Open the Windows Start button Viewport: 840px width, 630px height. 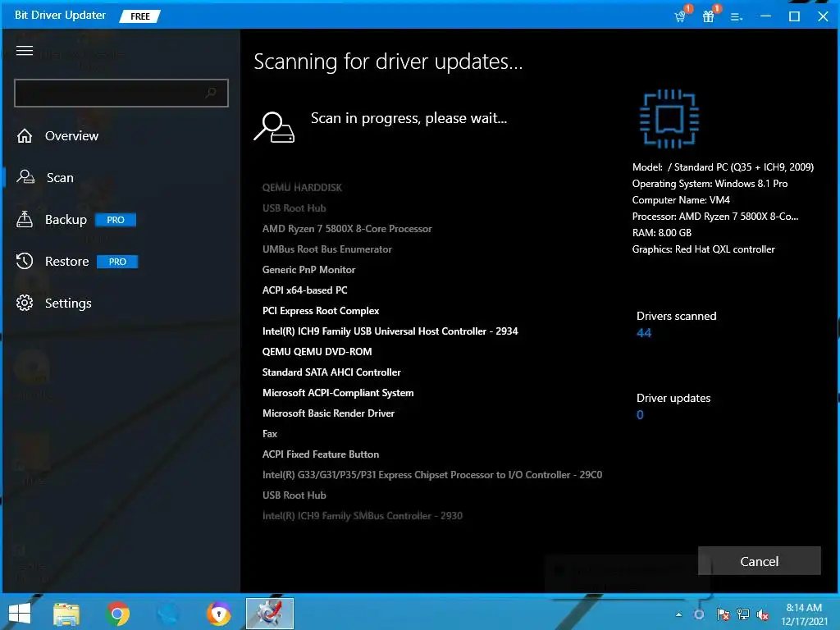click(20, 614)
